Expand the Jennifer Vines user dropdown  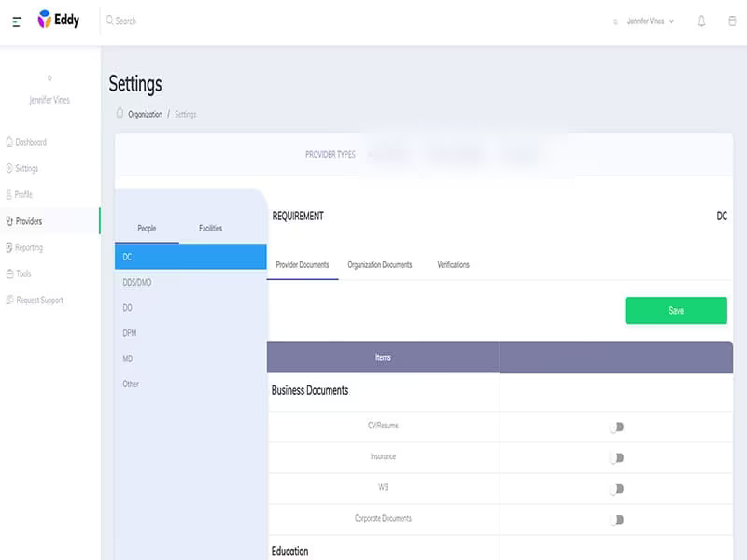click(650, 21)
